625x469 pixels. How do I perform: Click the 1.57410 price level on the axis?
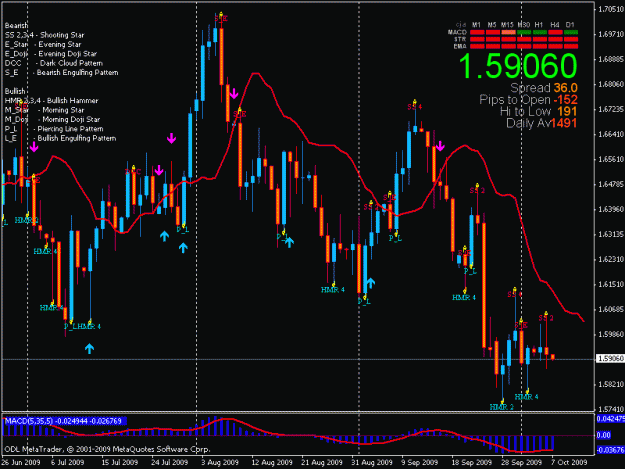pyautogui.click(x=611, y=409)
